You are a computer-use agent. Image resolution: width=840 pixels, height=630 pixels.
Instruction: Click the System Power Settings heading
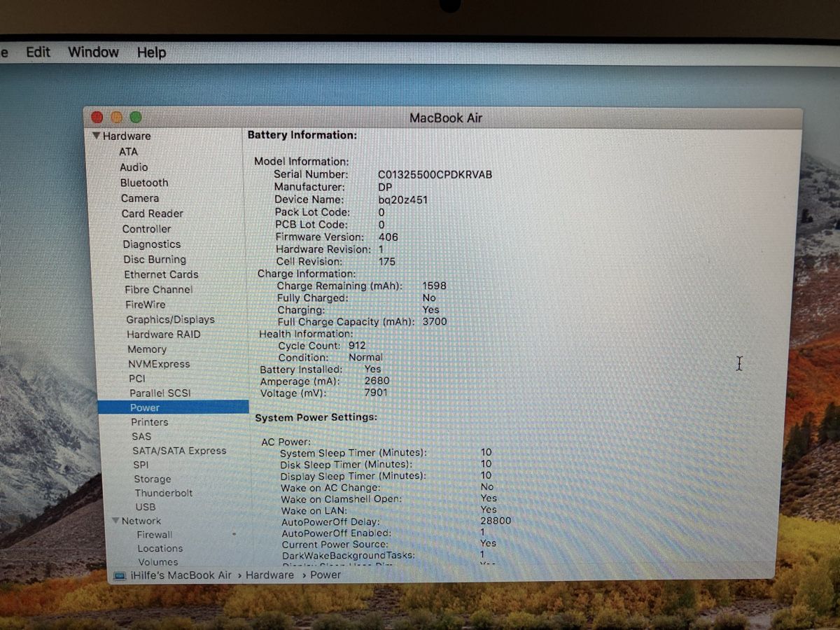(x=316, y=417)
